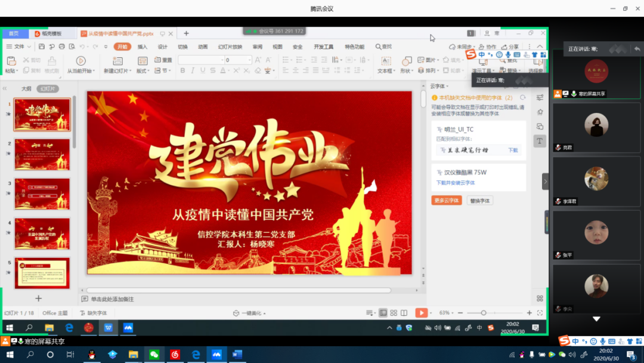
Task: Click the 更多云字体 button
Action: click(447, 201)
